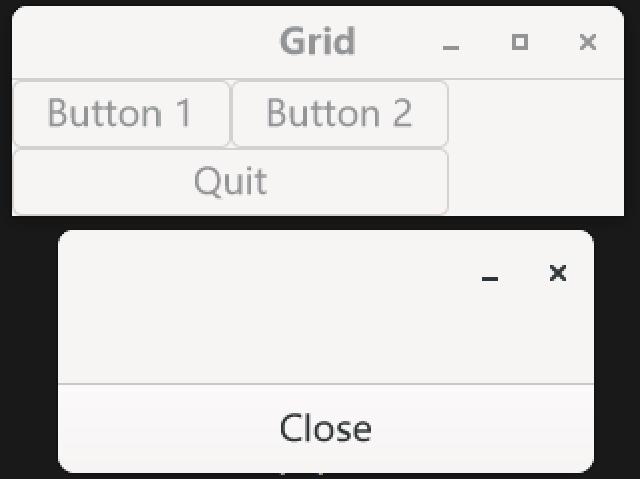The height and width of the screenshot is (479, 640).
Task: Hit the dash icon in the dialog header
Action: (x=489, y=274)
